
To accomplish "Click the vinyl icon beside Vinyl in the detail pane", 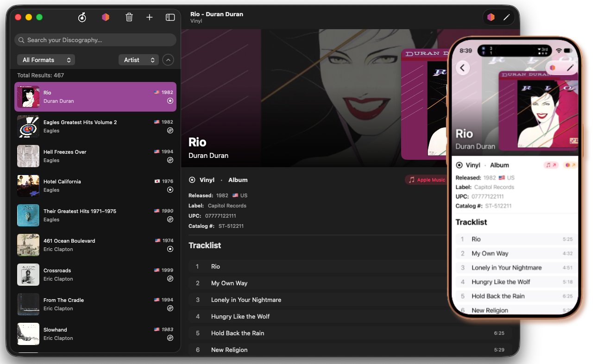I will (x=192, y=180).
